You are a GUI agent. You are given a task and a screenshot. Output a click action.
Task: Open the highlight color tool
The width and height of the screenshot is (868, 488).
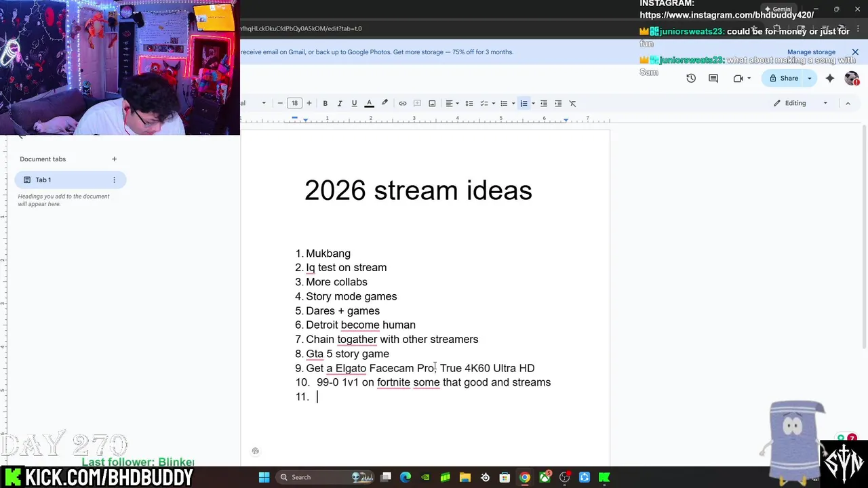point(384,103)
